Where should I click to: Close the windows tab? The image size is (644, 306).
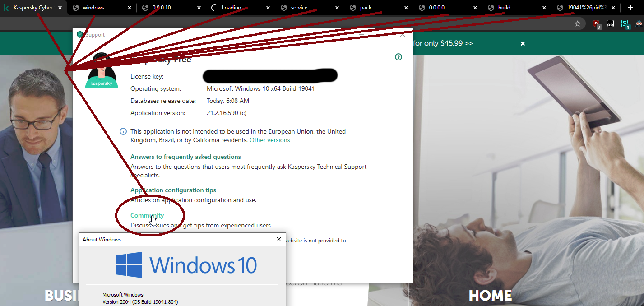click(x=130, y=8)
